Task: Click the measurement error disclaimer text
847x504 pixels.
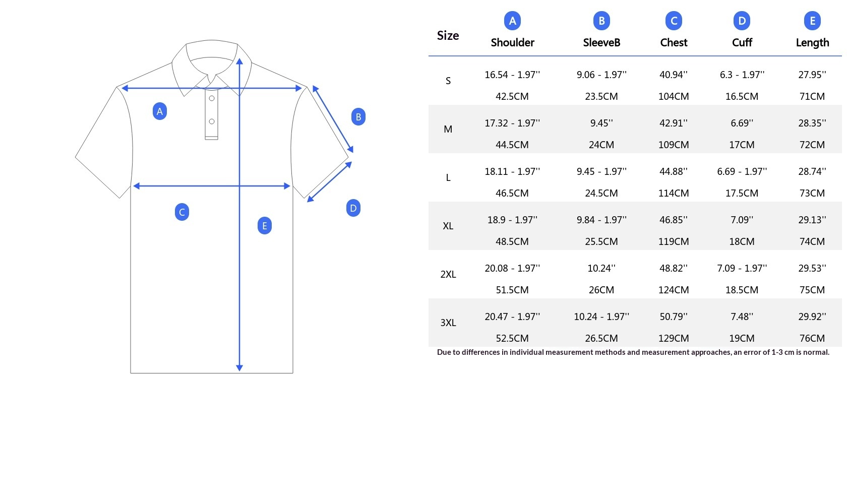Action: point(633,352)
